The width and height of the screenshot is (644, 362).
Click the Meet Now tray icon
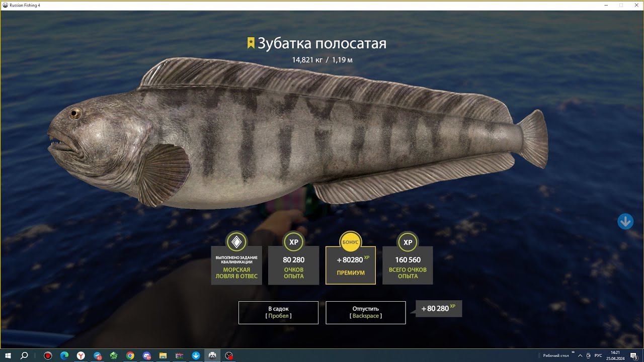coord(589,355)
